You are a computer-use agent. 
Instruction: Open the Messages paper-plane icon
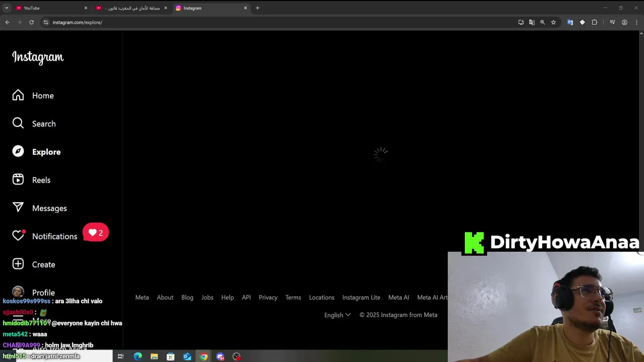pyautogui.click(x=18, y=208)
